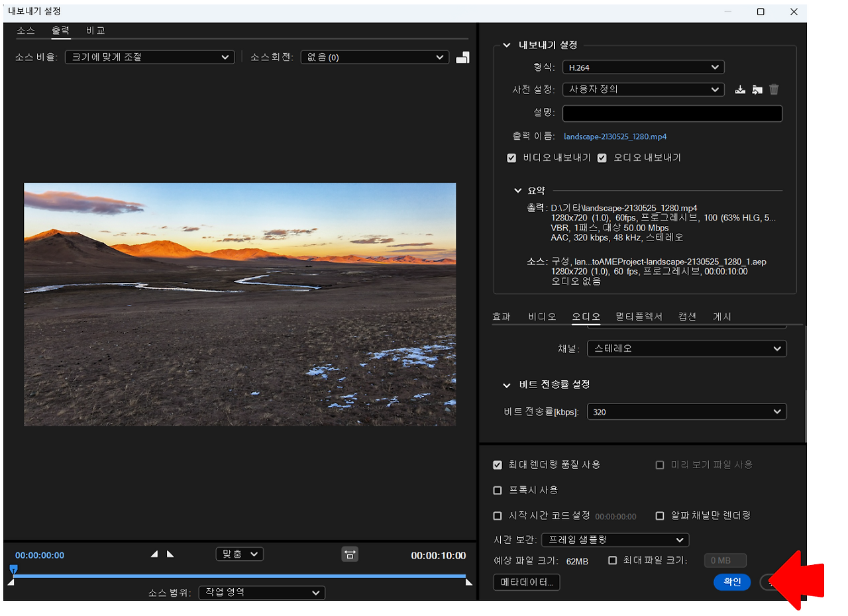Click the Out point triangle on timeline
This screenshot has height=616, width=848.
tap(469, 582)
